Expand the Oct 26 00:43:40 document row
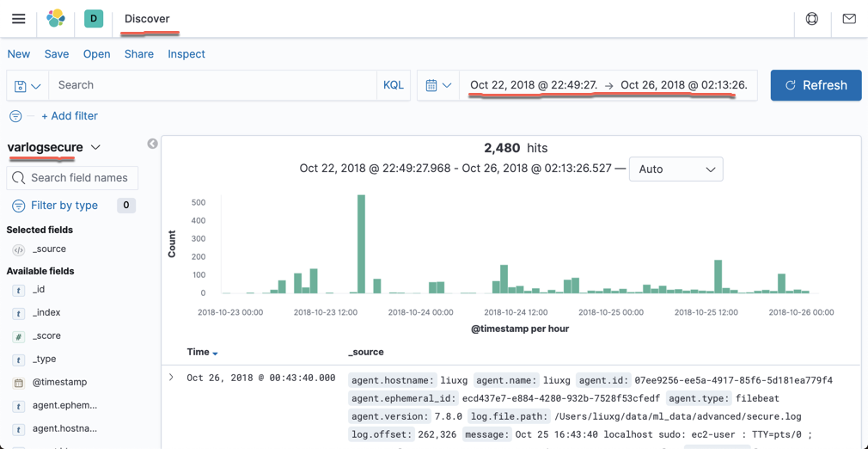The height and width of the screenshot is (449, 868). (171, 378)
